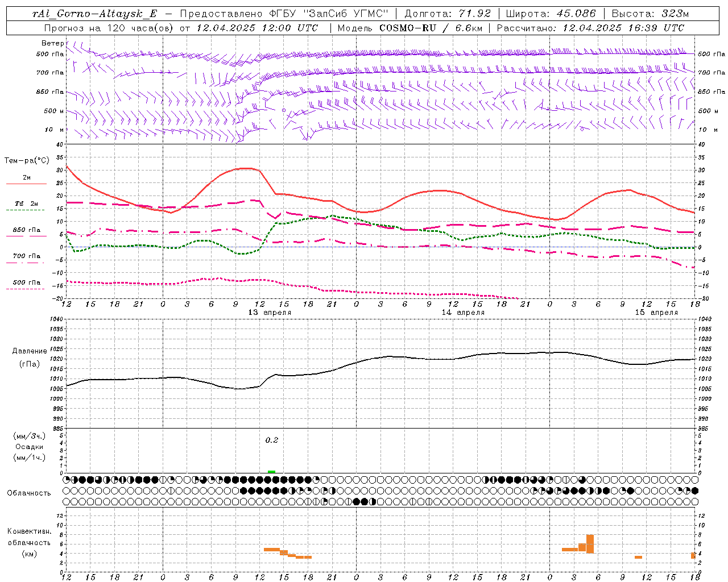Viewport: 728px width, 582px height.
Task: Click the 0.2 precipitation value
Action: [x=272, y=440]
